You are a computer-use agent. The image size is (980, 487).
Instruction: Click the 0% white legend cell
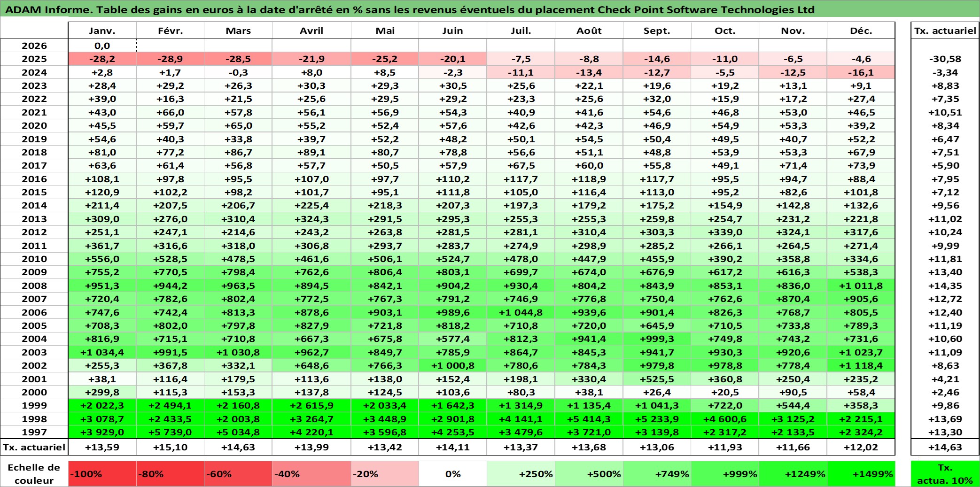pos(453,474)
